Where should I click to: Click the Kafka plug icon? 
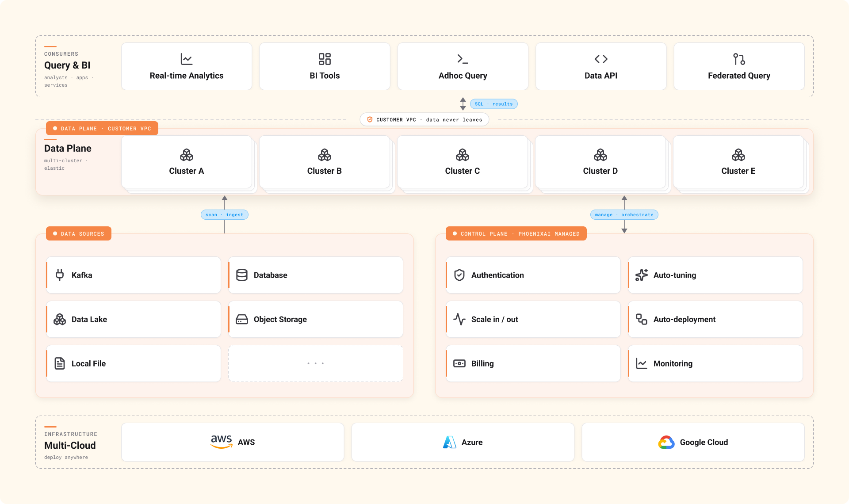60,275
